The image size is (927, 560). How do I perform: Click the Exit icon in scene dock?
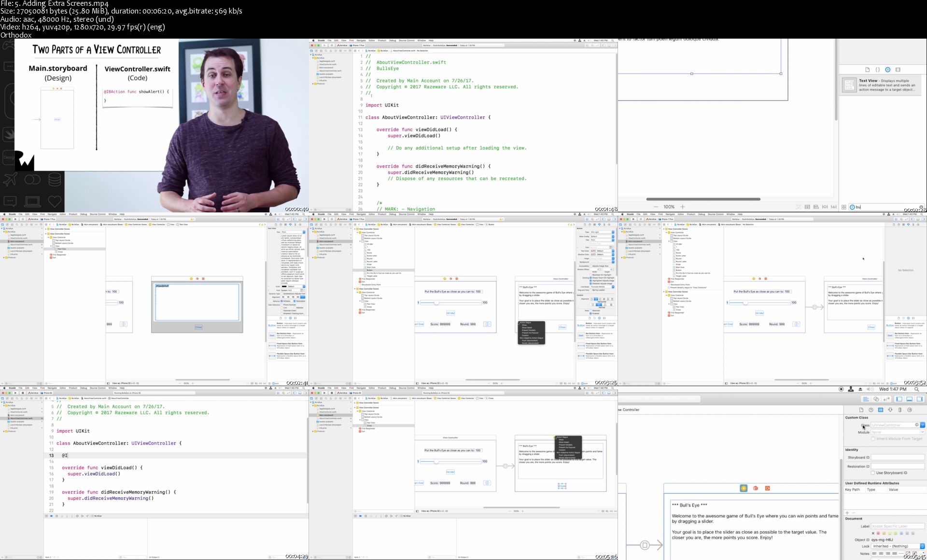[x=767, y=488]
